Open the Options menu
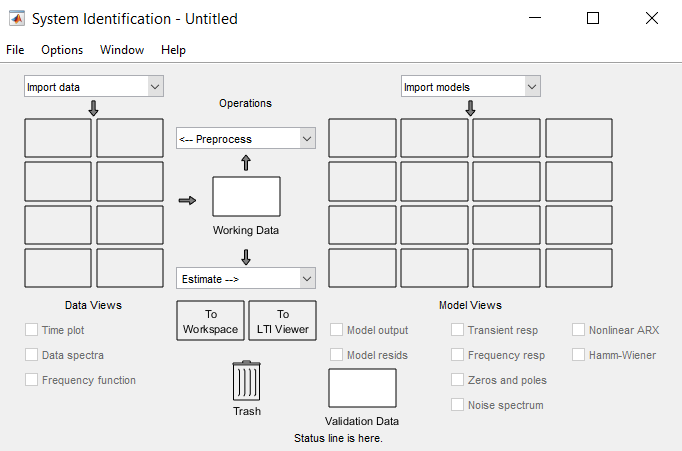This screenshot has width=682, height=451. coord(62,50)
